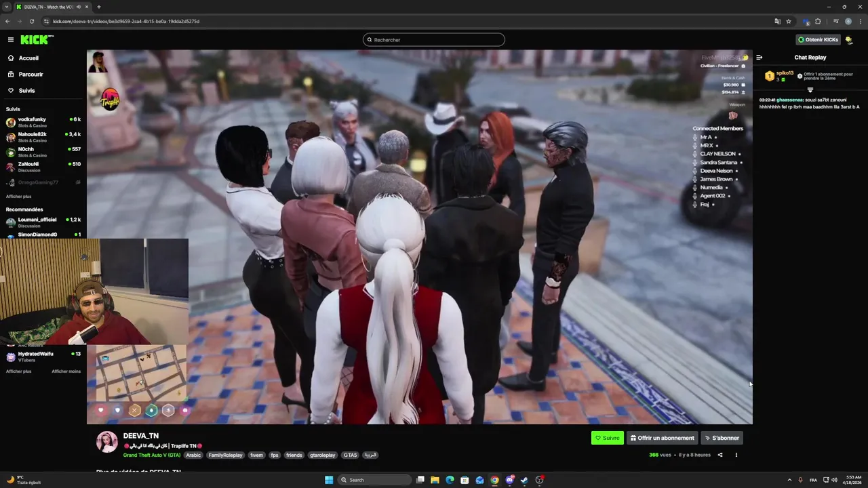868x488 pixels.
Task: Click the Suivre button
Action: [x=607, y=438]
